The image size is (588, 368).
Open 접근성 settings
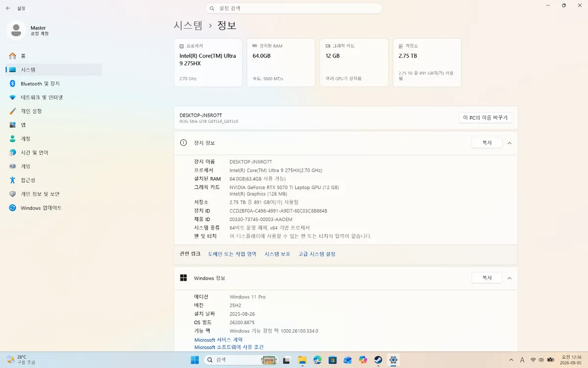click(54, 180)
